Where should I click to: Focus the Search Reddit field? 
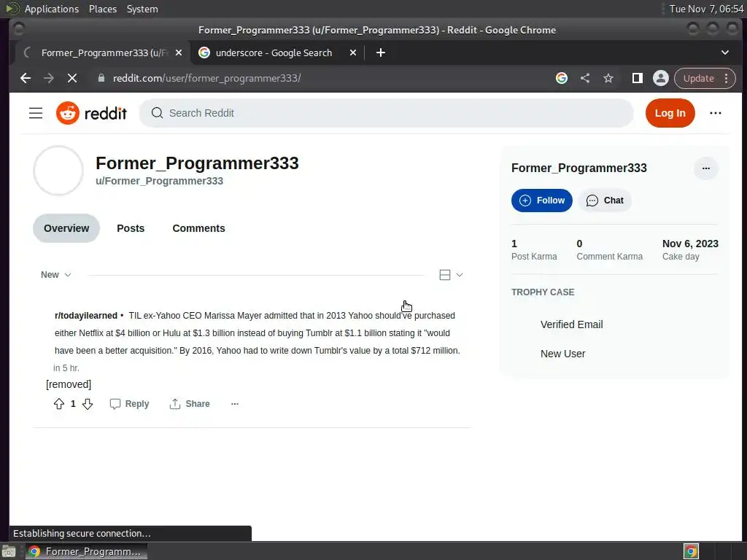pyautogui.click(x=386, y=113)
